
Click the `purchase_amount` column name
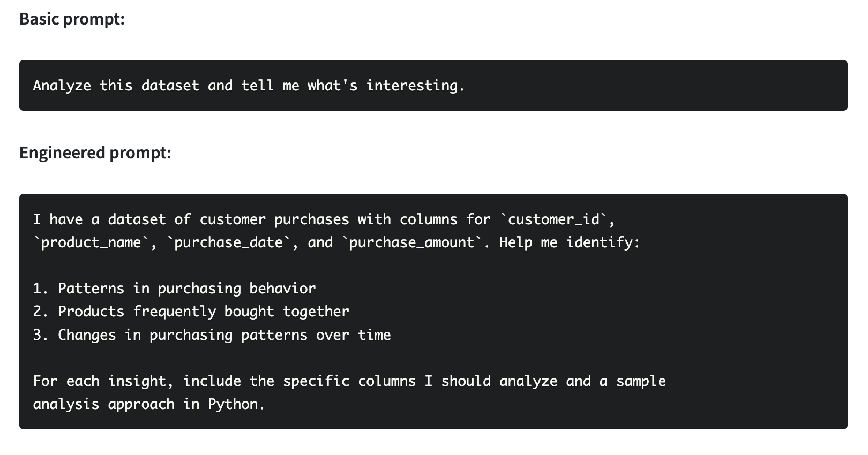pos(412,242)
